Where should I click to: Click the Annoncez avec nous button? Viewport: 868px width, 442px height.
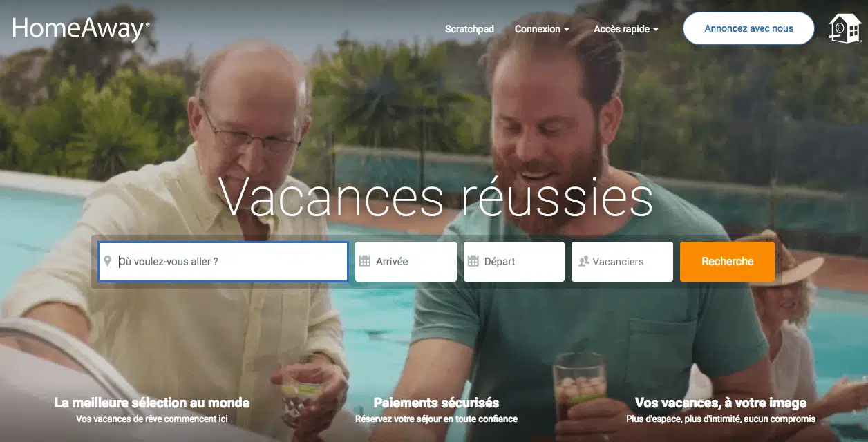coord(748,29)
